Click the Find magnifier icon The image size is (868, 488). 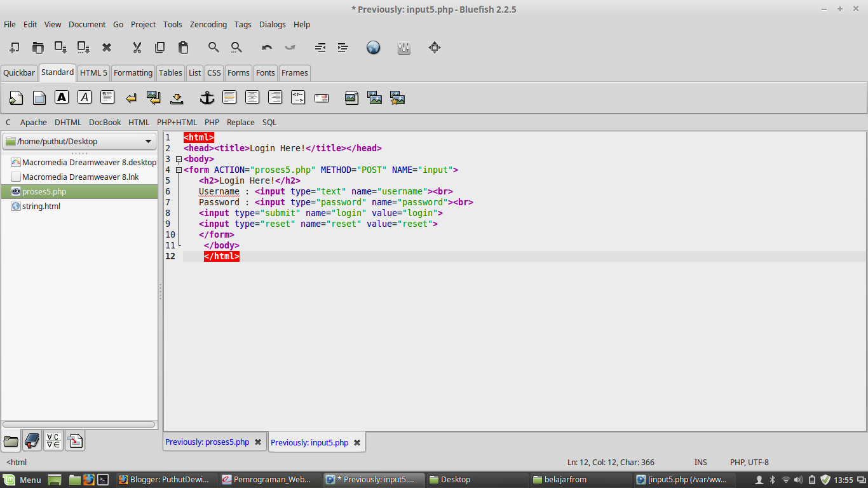coord(214,48)
